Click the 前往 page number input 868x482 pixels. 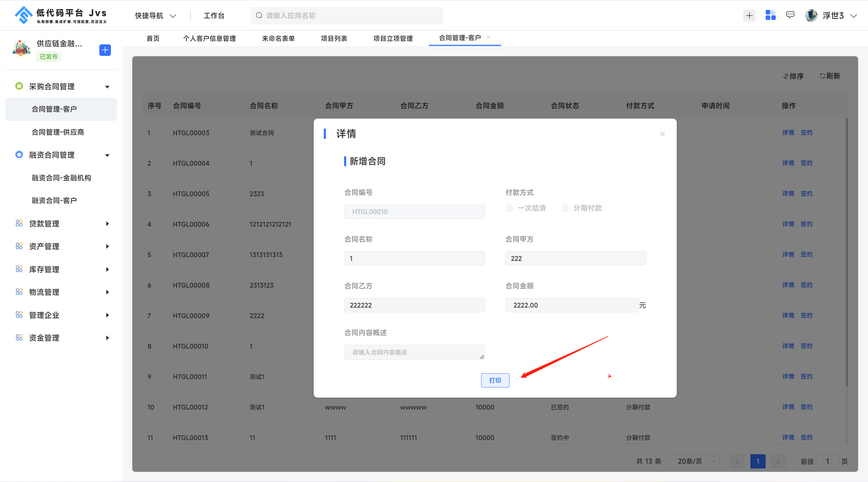click(827, 461)
